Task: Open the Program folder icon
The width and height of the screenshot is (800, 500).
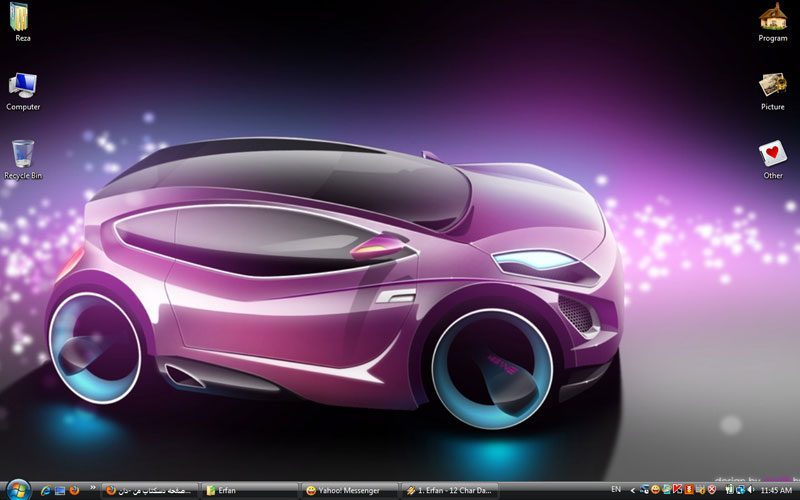Action: pyautogui.click(x=772, y=18)
